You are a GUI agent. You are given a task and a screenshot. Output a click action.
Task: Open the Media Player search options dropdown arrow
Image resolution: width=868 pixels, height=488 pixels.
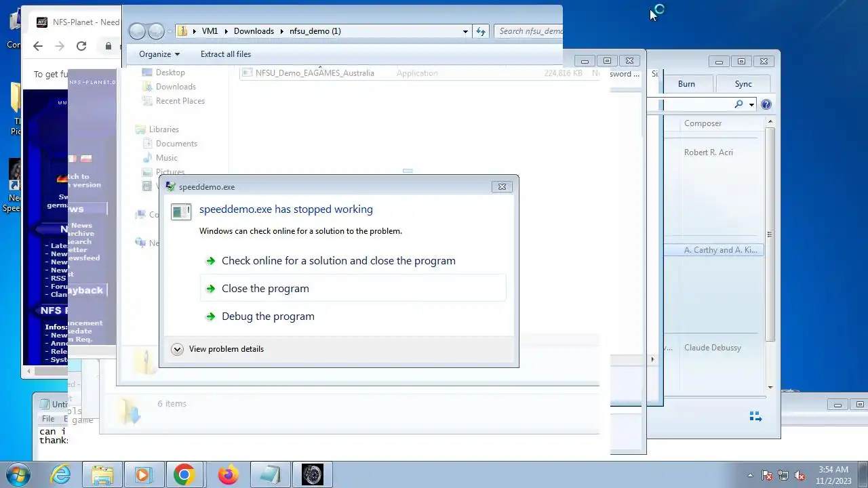click(751, 104)
